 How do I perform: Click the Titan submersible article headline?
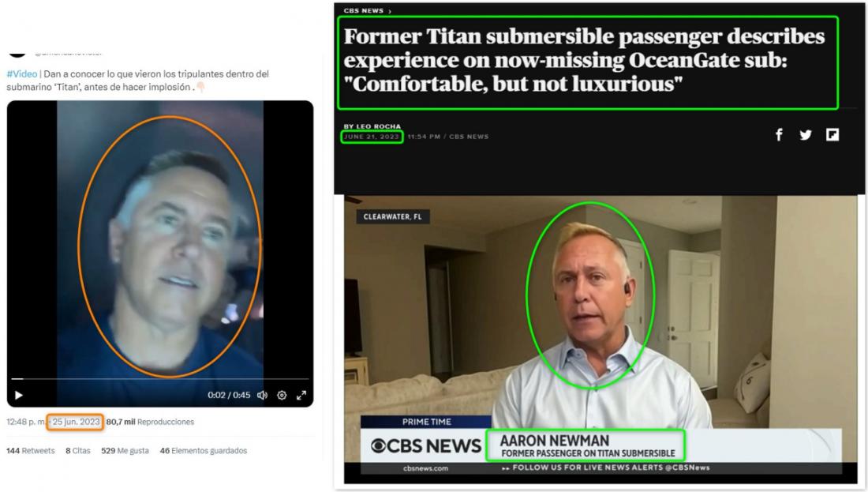587,60
